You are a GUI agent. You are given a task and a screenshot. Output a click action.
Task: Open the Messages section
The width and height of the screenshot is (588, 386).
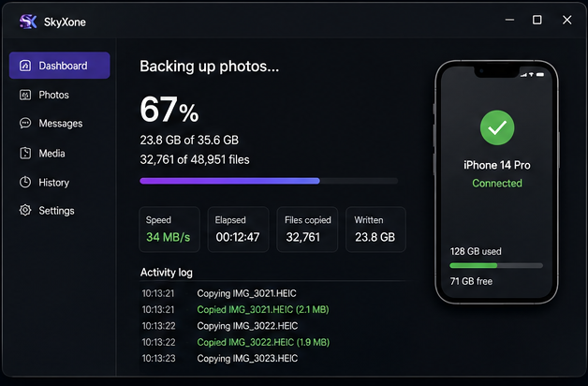(60, 124)
